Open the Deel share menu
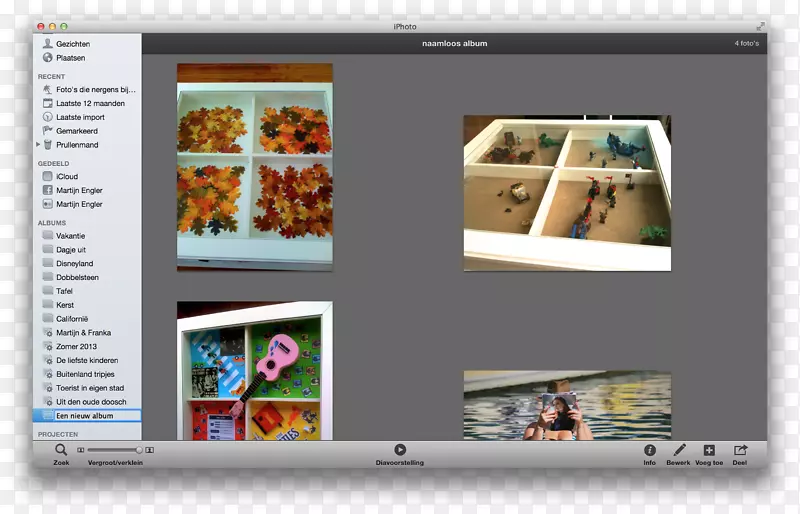 (740, 451)
